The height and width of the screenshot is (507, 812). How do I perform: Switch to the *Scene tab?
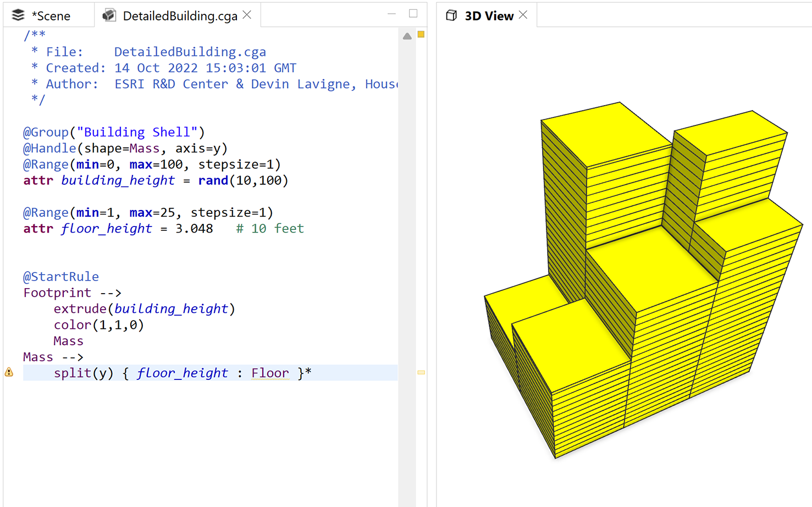tap(51, 16)
